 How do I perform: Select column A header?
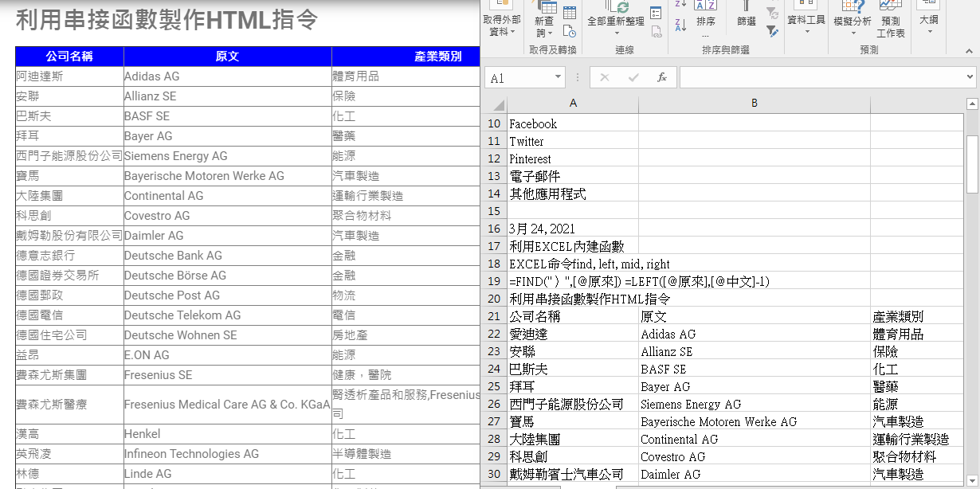[573, 104]
